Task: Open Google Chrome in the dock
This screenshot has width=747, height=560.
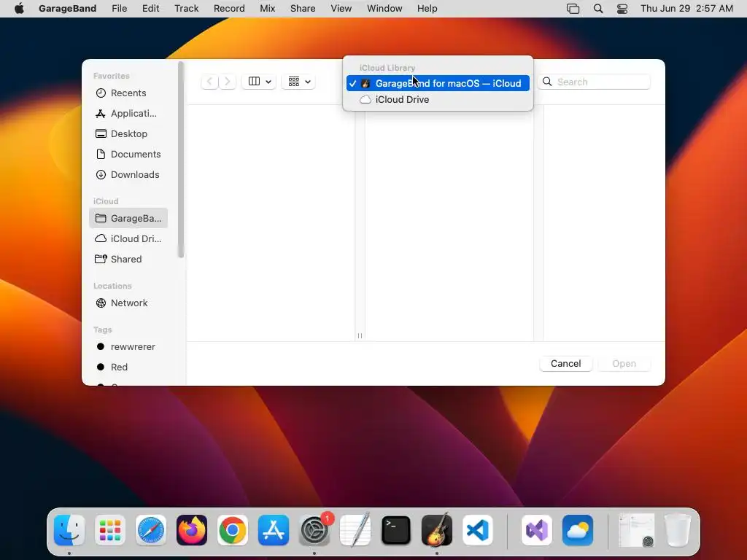Action: 233,530
